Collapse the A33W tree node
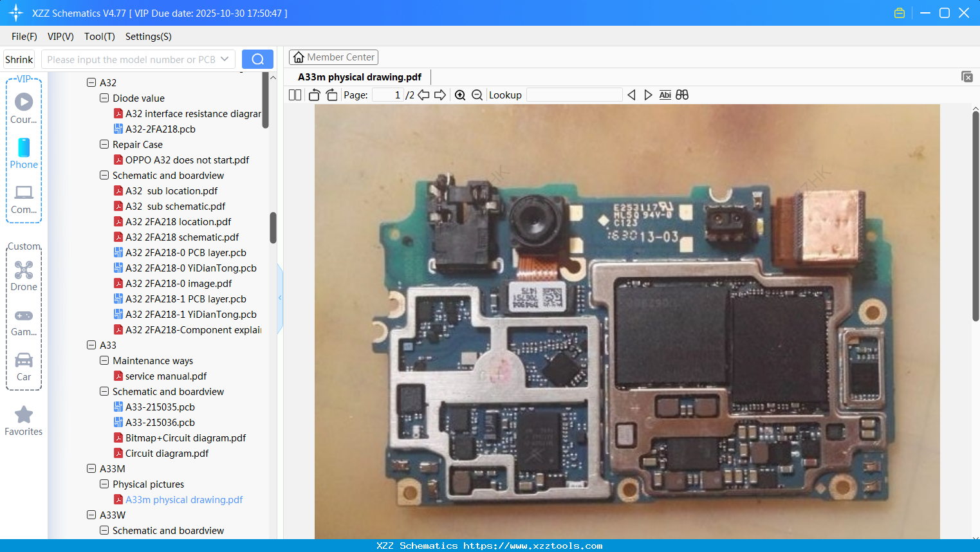Viewport: 980px width, 552px height. 91,515
